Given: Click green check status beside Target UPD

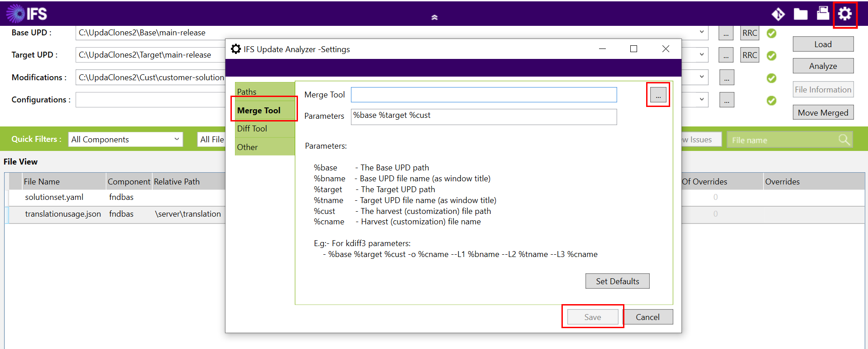Looking at the screenshot, I should (772, 55).
